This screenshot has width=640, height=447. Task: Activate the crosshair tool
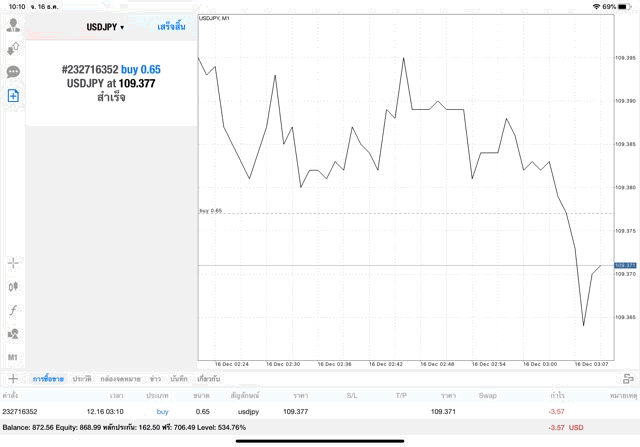[13, 263]
